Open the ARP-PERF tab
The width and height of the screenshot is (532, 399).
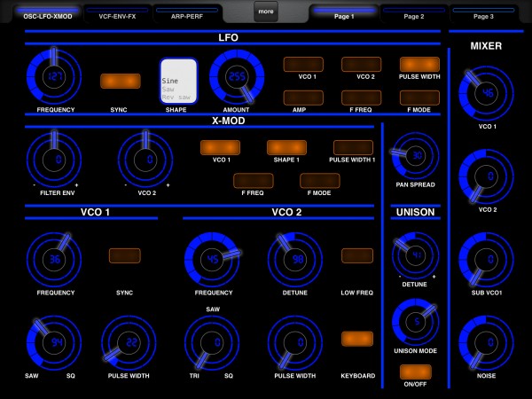(187, 13)
